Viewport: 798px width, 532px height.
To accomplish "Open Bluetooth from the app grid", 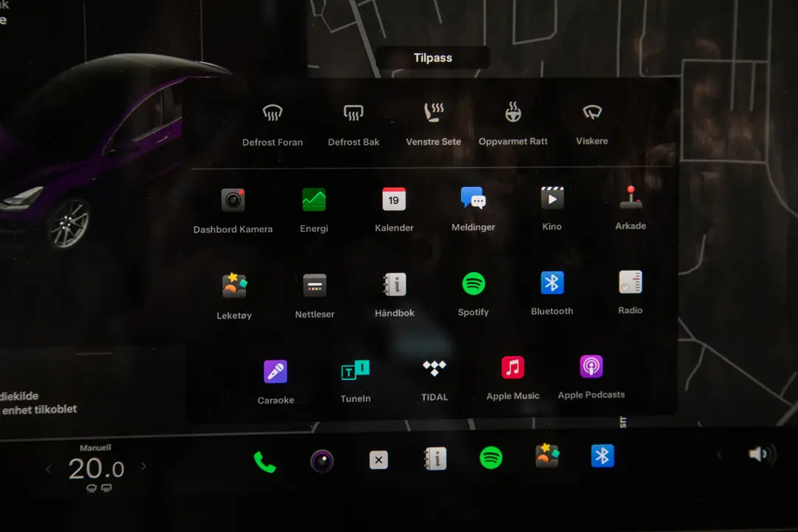I will coord(552,293).
